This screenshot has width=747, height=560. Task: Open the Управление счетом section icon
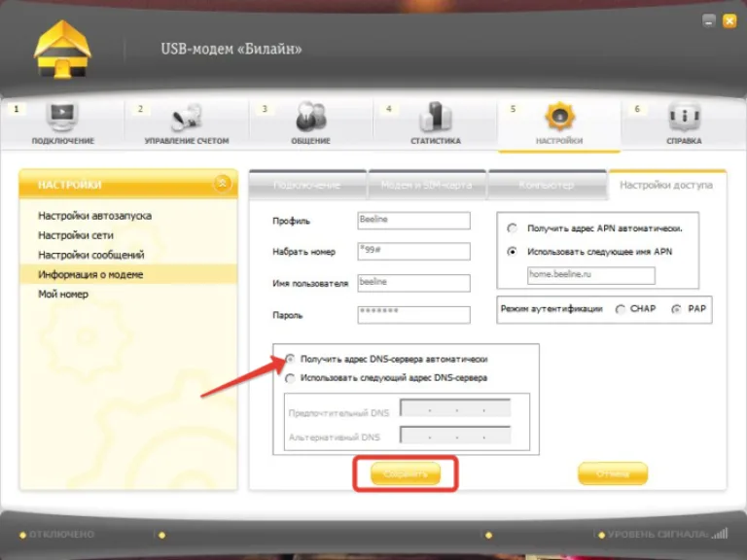187,117
